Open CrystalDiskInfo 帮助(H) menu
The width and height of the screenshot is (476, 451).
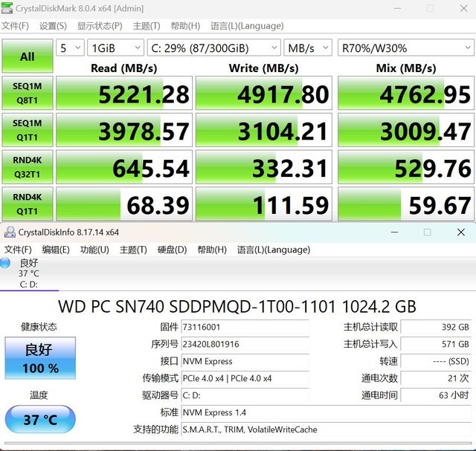click(212, 250)
